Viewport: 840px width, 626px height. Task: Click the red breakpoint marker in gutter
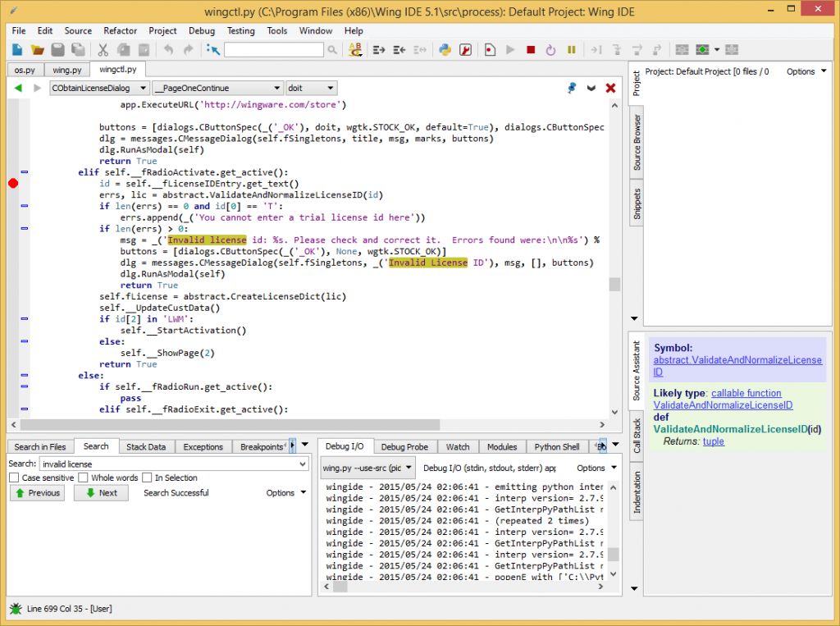[x=12, y=183]
